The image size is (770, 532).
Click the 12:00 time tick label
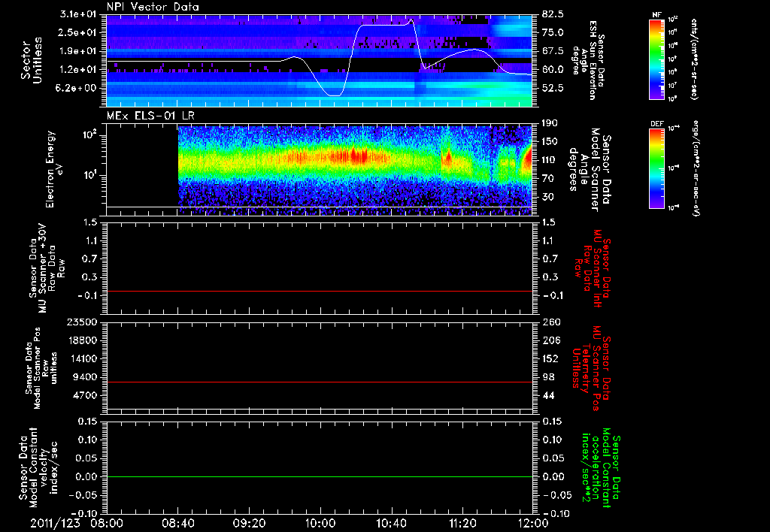pos(533,523)
